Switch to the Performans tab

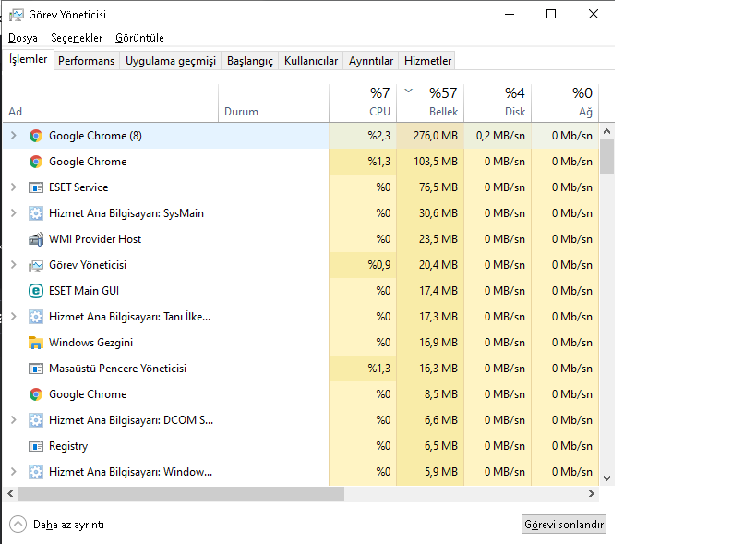point(86,61)
